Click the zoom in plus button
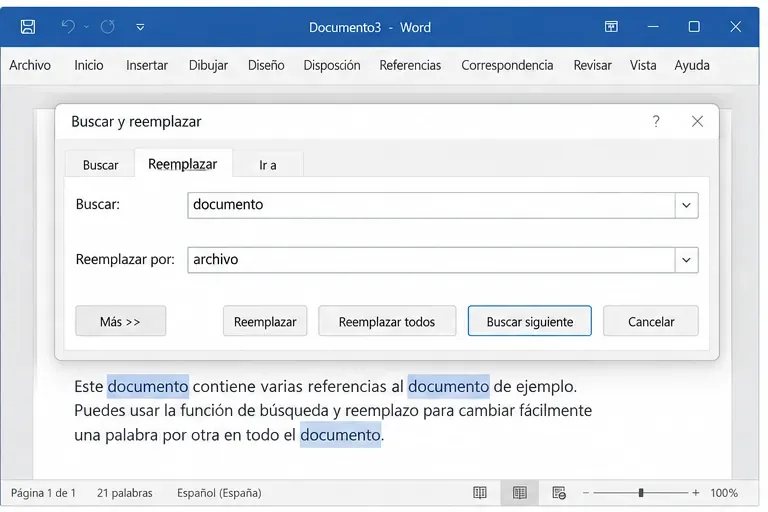This screenshot has height=512, width=768. coord(696,493)
